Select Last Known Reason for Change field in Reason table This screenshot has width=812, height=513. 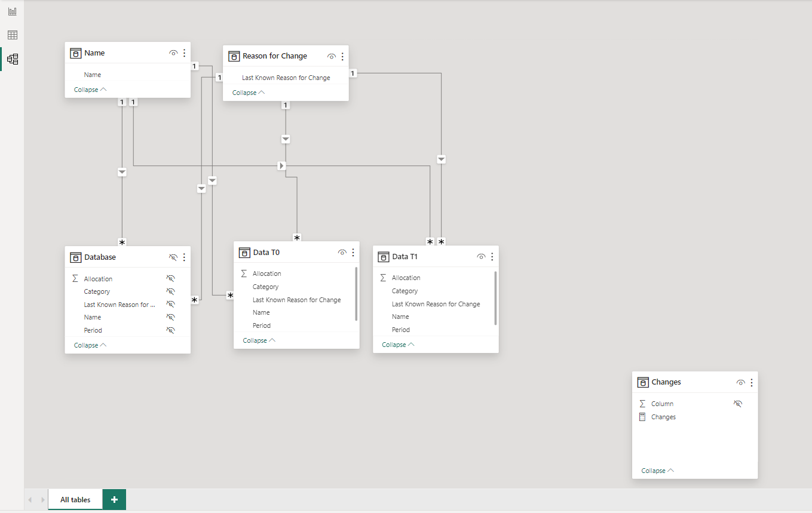286,78
